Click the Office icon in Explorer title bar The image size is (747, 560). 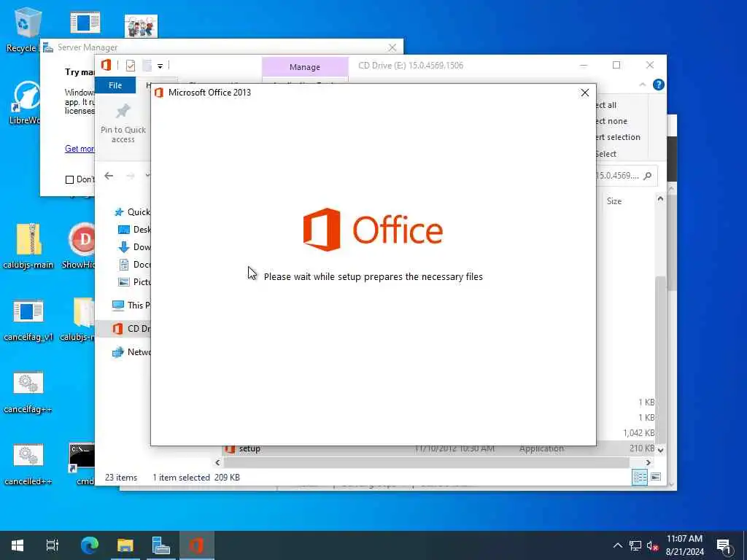(x=107, y=65)
